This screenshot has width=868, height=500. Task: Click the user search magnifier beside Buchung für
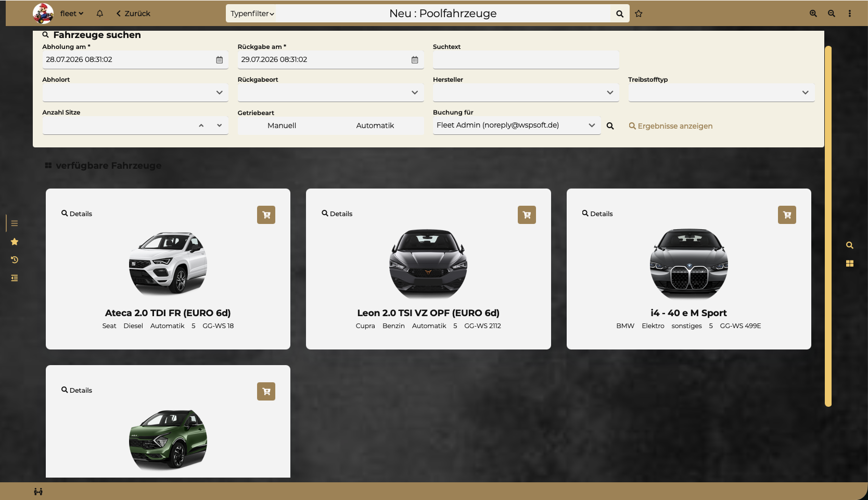point(610,126)
